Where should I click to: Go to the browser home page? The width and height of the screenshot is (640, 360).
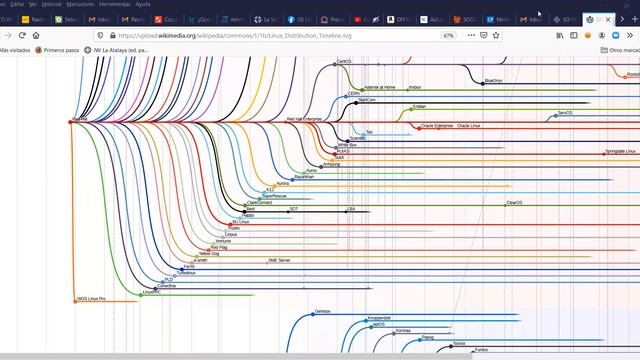36,36
